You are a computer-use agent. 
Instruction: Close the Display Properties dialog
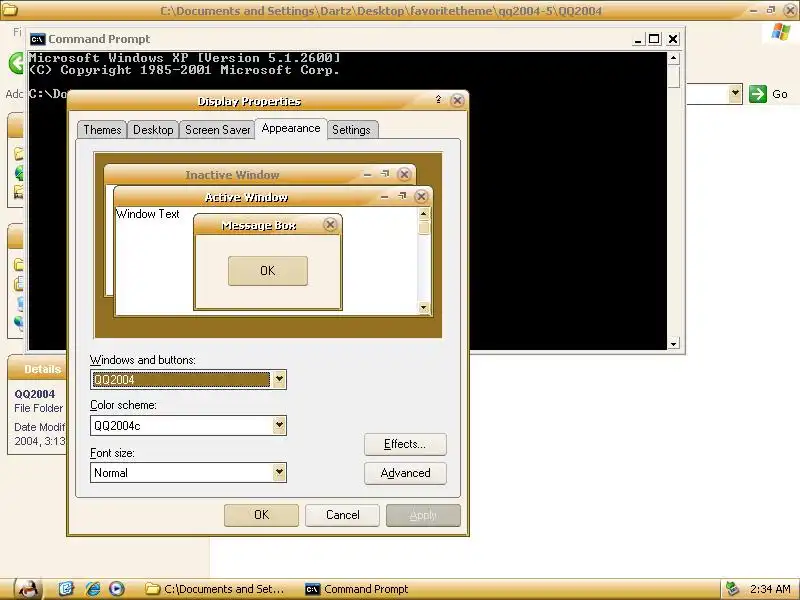457,101
